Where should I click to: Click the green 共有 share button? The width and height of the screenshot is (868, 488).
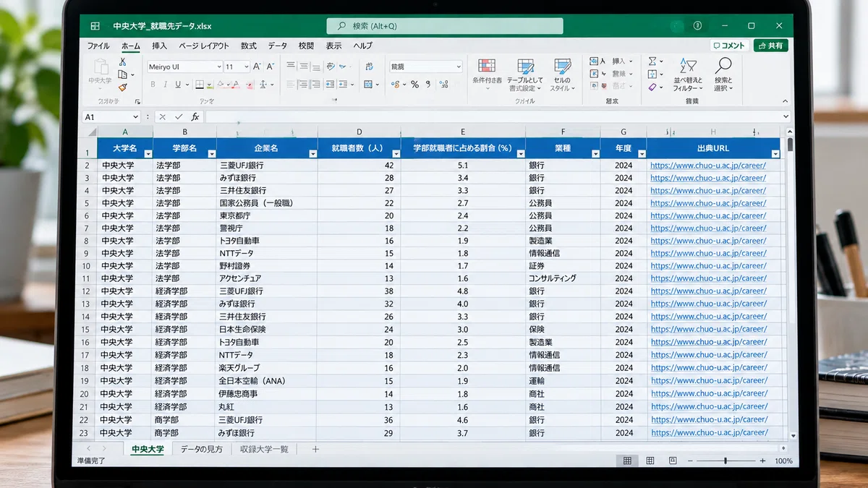pyautogui.click(x=771, y=46)
